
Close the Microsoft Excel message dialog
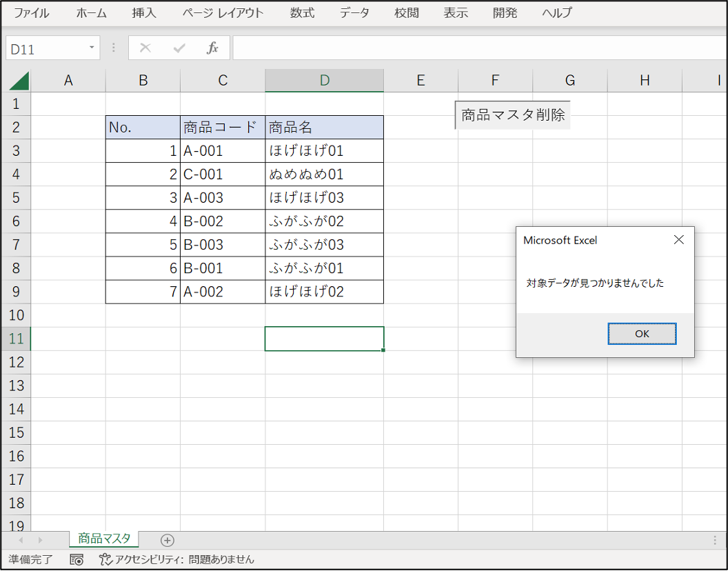[678, 240]
